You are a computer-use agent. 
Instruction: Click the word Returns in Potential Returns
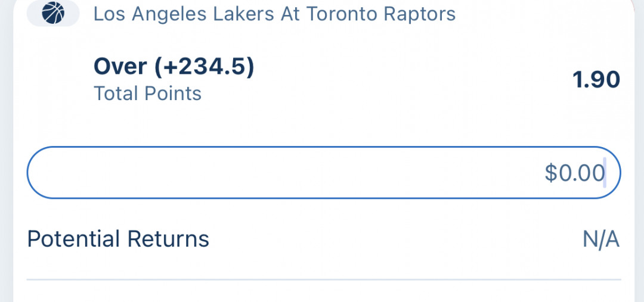(x=168, y=239)
